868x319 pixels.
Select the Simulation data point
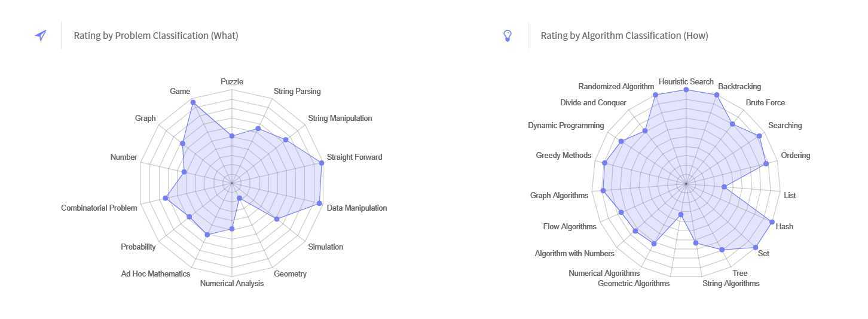[276, 219]
